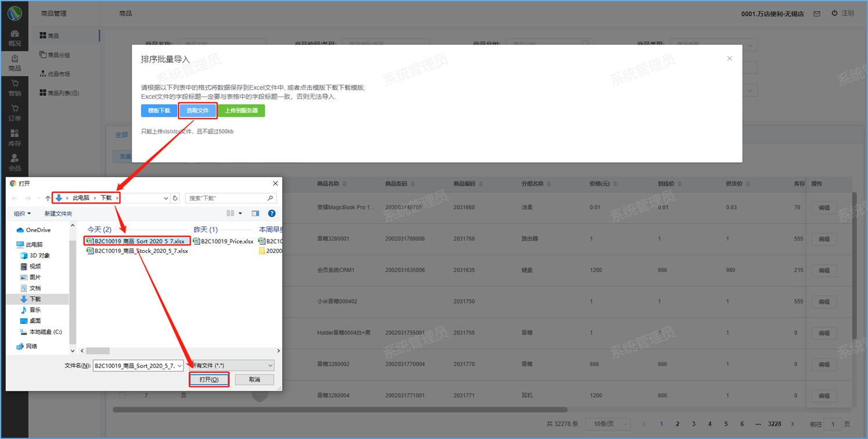
Task: Select 桌面 folder in navigation pane
Action: tap(30, 321)
